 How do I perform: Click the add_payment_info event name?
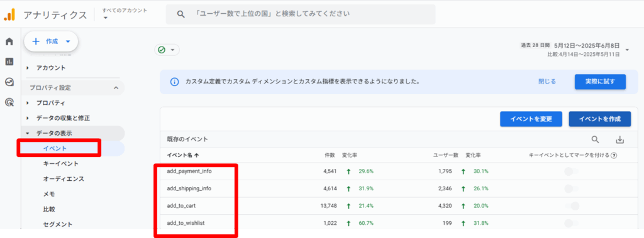pyautogui.click(x=189, y=171)
